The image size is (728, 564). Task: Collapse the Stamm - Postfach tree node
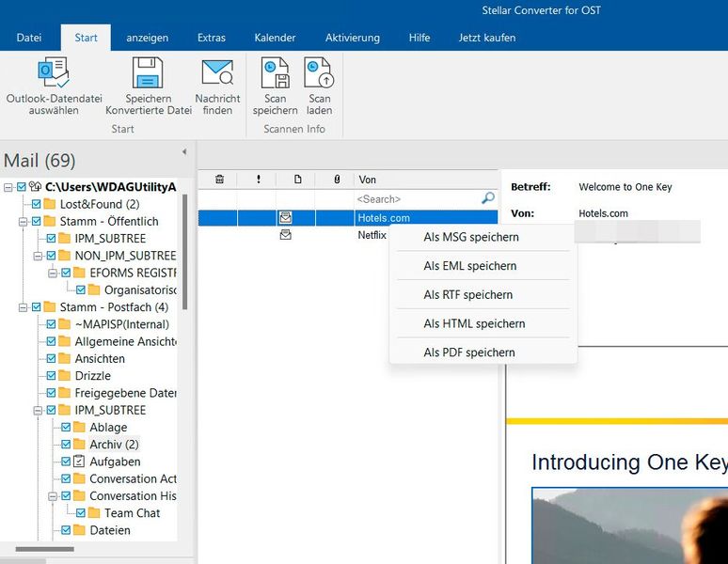click(23, 307)
